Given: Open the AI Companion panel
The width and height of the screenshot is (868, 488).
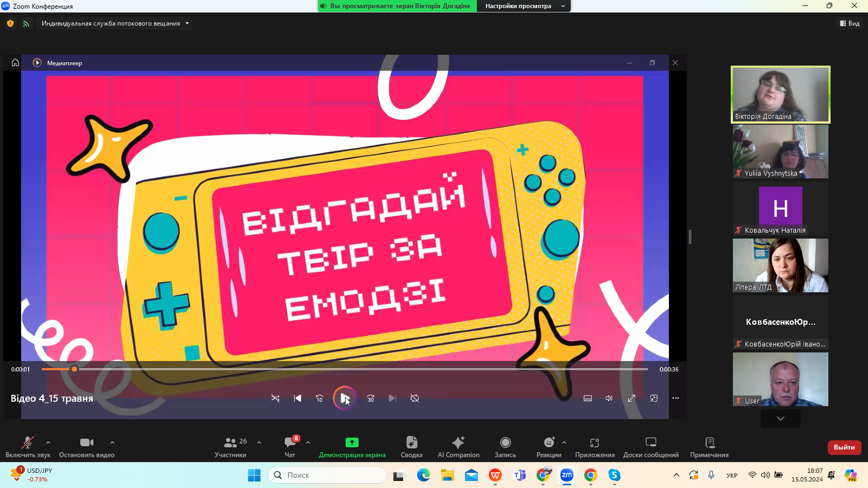Looking at the screenshot, I should [458, 447].
